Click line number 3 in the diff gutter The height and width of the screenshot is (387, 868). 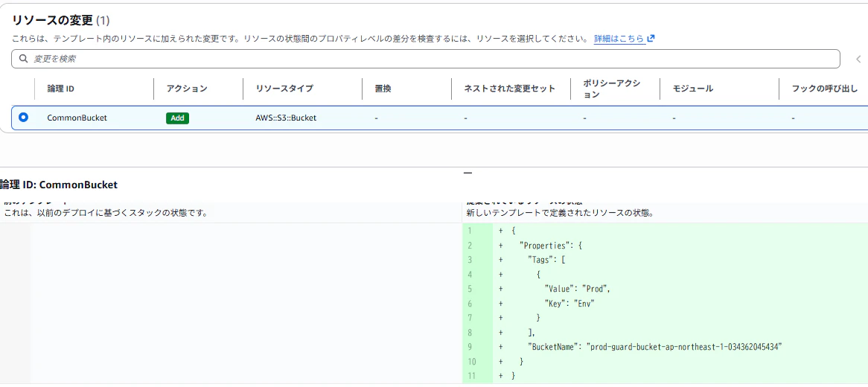[x=470, y=259]
